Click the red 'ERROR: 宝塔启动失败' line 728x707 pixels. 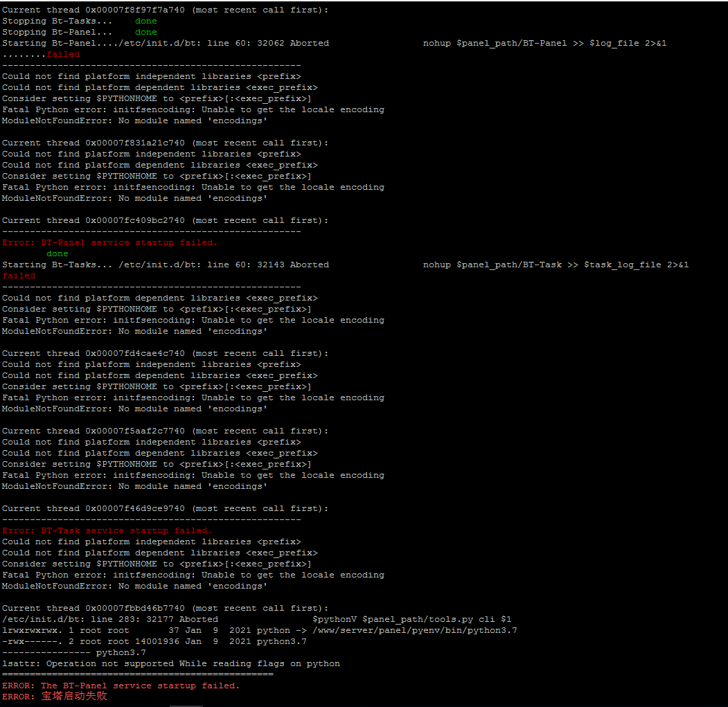pos(55,697)
